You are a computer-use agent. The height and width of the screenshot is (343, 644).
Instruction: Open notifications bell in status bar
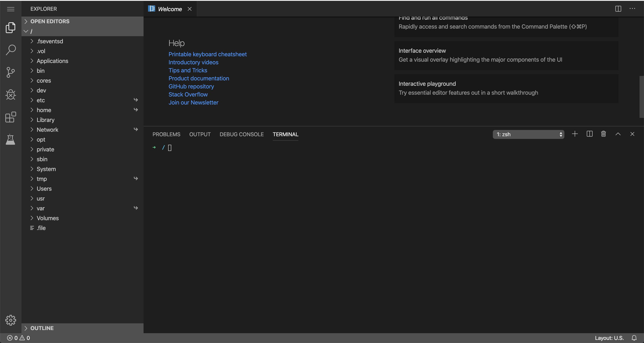click(634, 338)
